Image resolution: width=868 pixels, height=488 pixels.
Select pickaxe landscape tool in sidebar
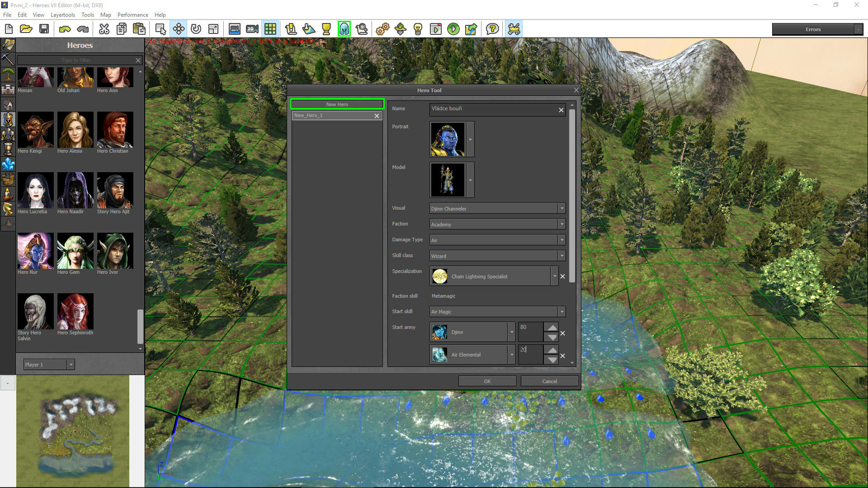tap(8, 59)
